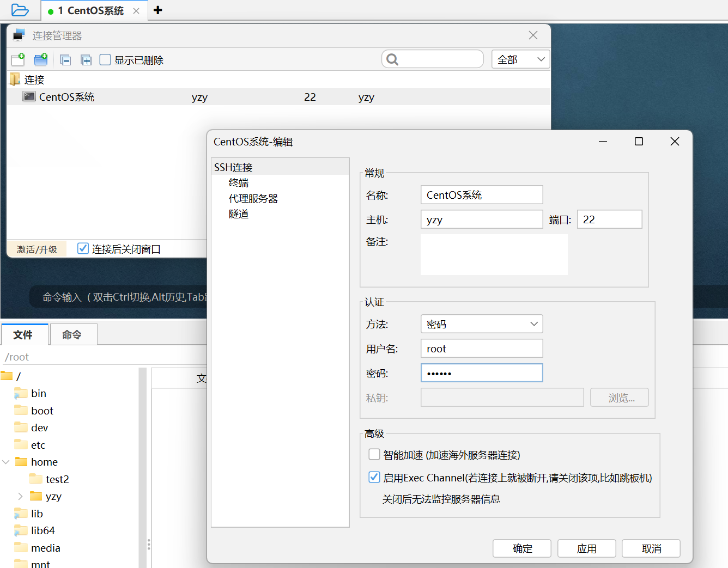Open the folder icon in the top tab bar
The image size is (728, 568).
click(x=20, y=10)
